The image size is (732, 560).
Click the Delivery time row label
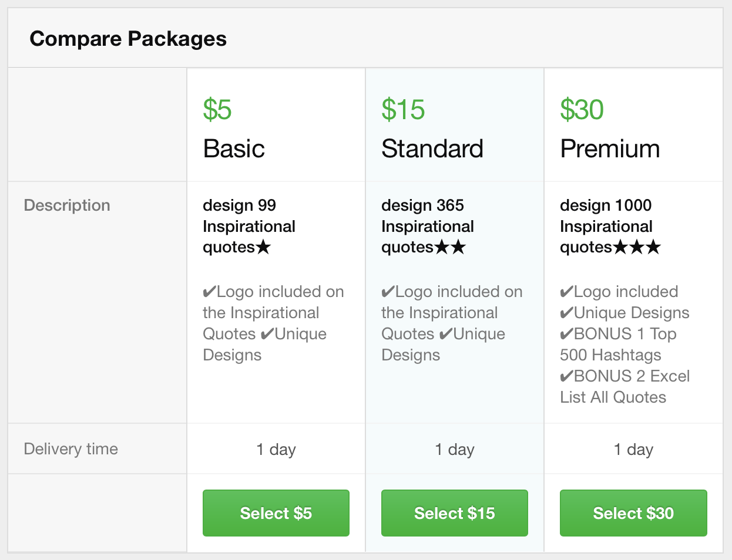(71, 449)
